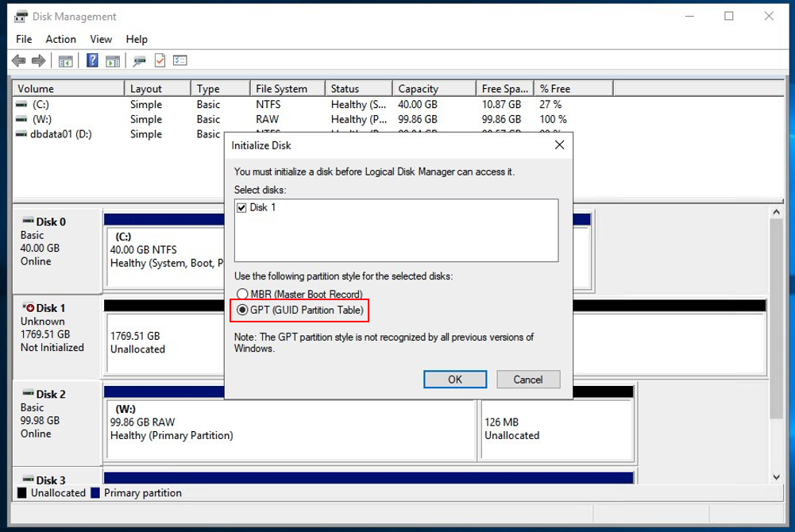This screenshot has width=795, height=532.
Task: Sort by the Type column header
Action: point(221,89)
